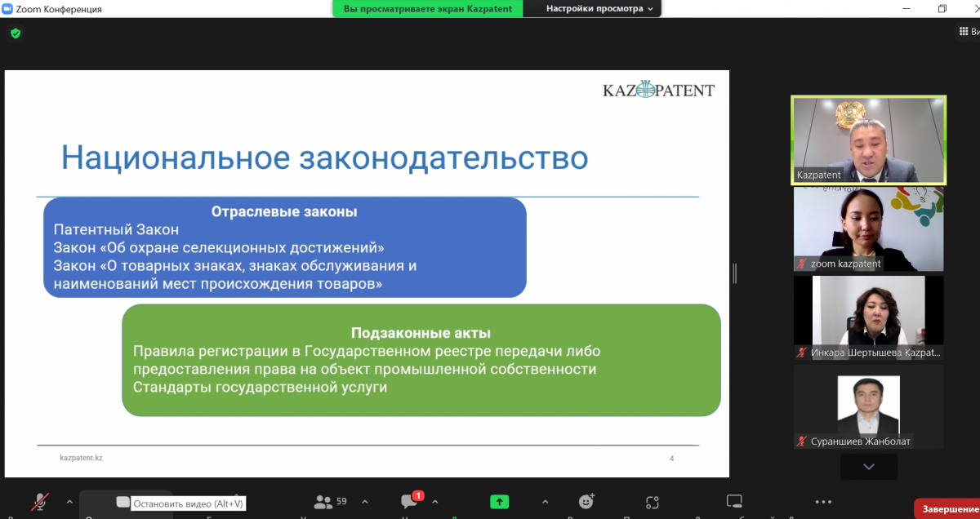Open the Reactions smiley icon
The width and height of the screenshot is (980, 519).
[586, 502]
